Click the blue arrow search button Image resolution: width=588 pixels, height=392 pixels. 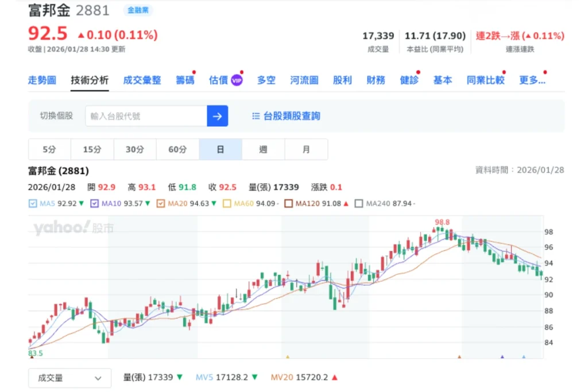[x=217, y=116]
